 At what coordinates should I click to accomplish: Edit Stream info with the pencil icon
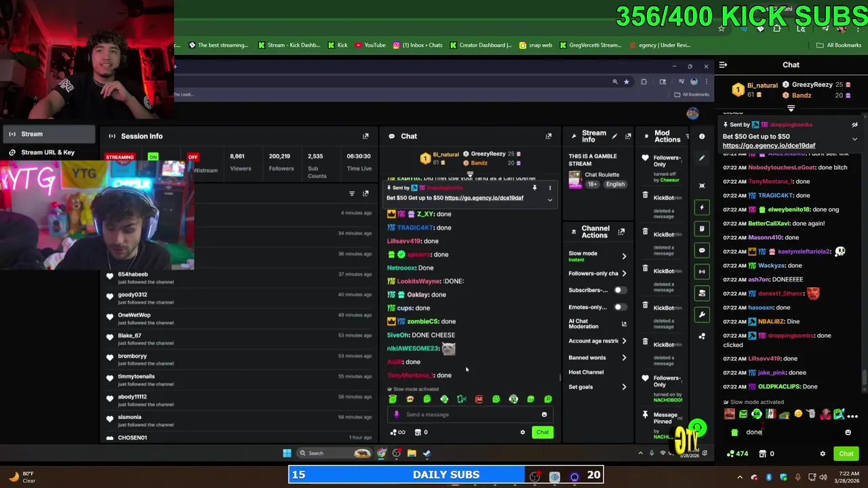pos(614,136)
